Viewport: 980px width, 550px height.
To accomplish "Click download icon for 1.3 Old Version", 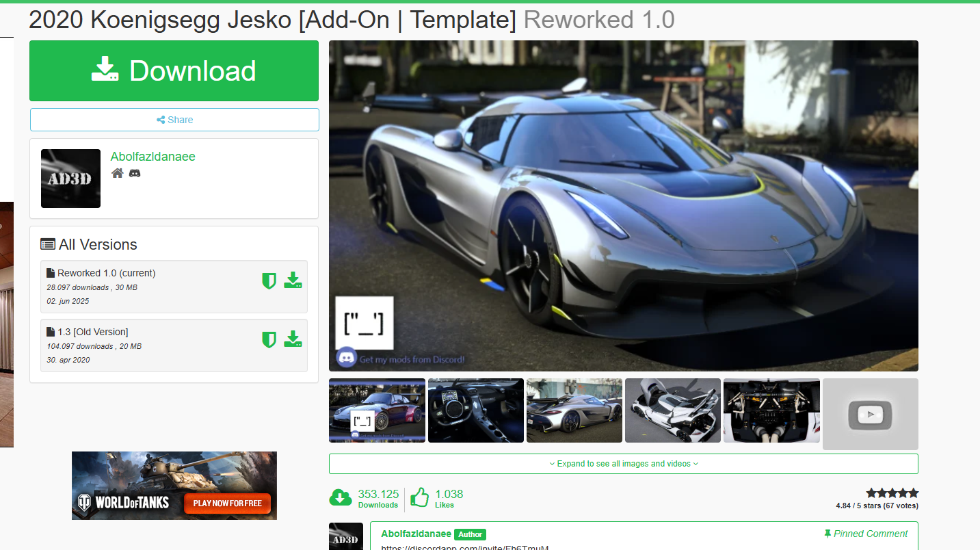I will 293,339.
